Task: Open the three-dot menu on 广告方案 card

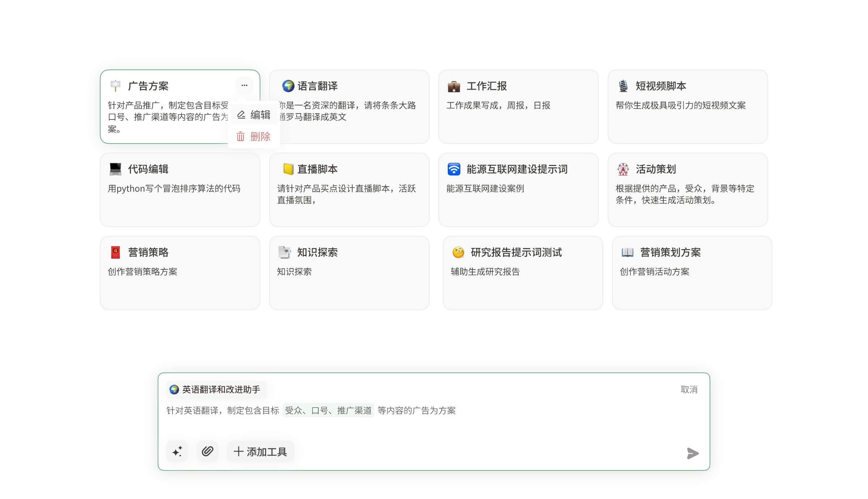Action: pos(244,86)
